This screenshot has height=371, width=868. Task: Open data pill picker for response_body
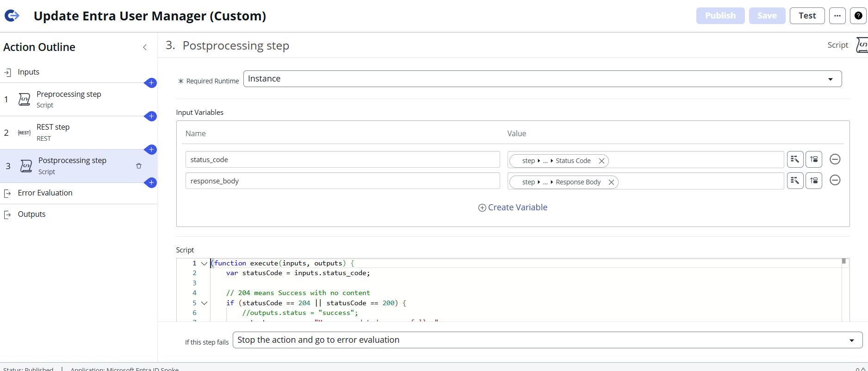(795, 181)
